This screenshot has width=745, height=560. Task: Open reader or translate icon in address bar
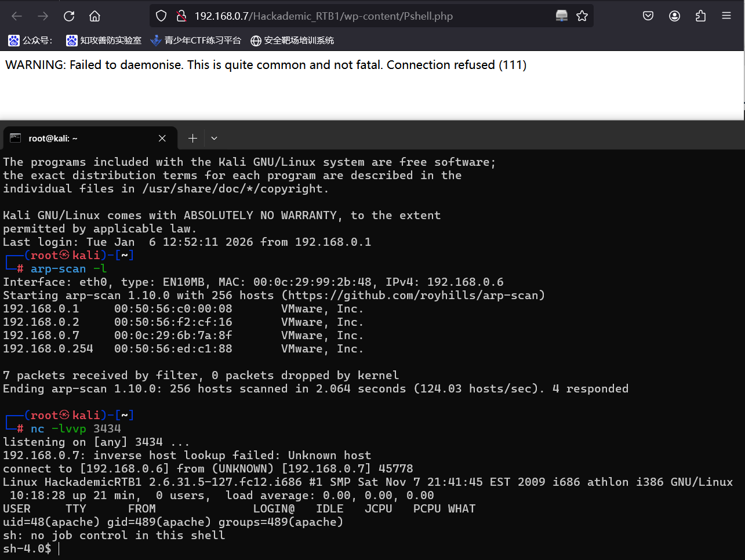click(x=562, y=16)
